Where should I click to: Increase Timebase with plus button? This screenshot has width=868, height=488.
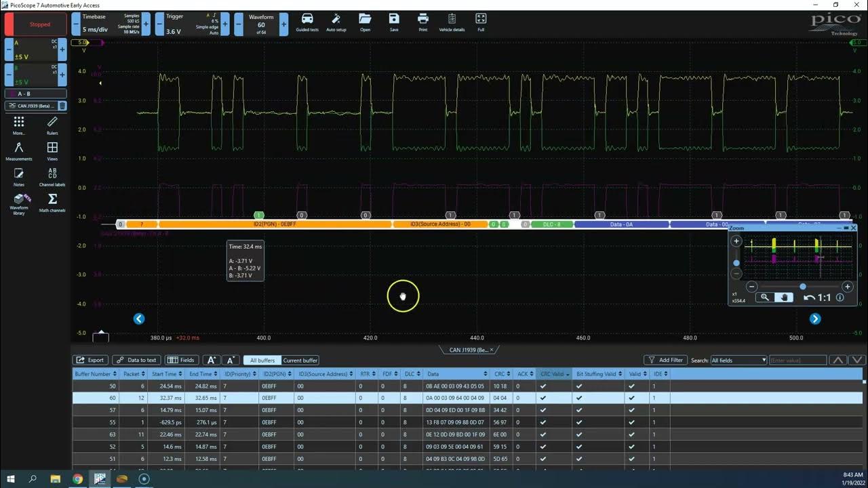click(146, 24)
